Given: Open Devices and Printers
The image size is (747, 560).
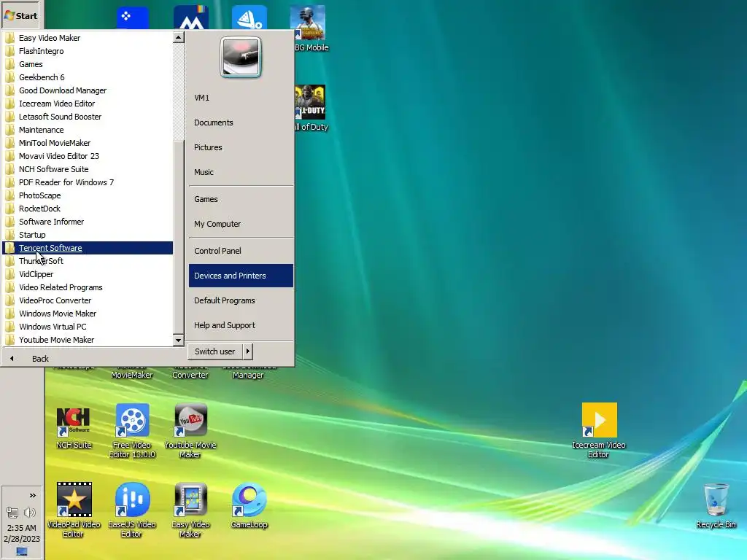Looking at the screenshot, I should [241, 276].
